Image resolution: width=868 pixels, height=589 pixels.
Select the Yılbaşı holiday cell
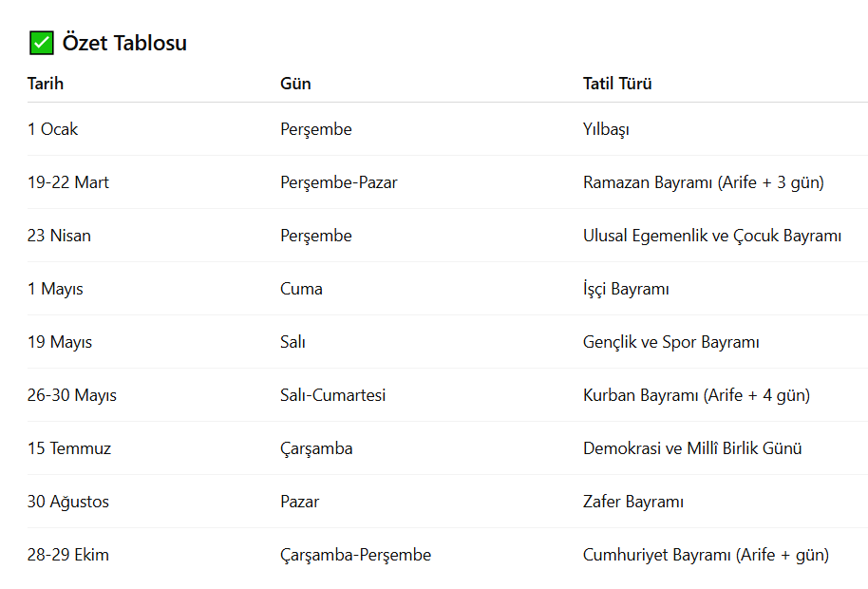coord(606,129)
